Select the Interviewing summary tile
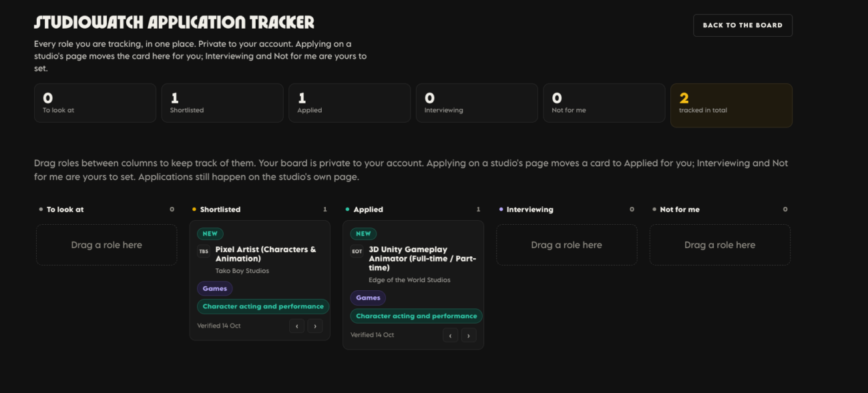 pyautogui.click(x=477, y=103)
